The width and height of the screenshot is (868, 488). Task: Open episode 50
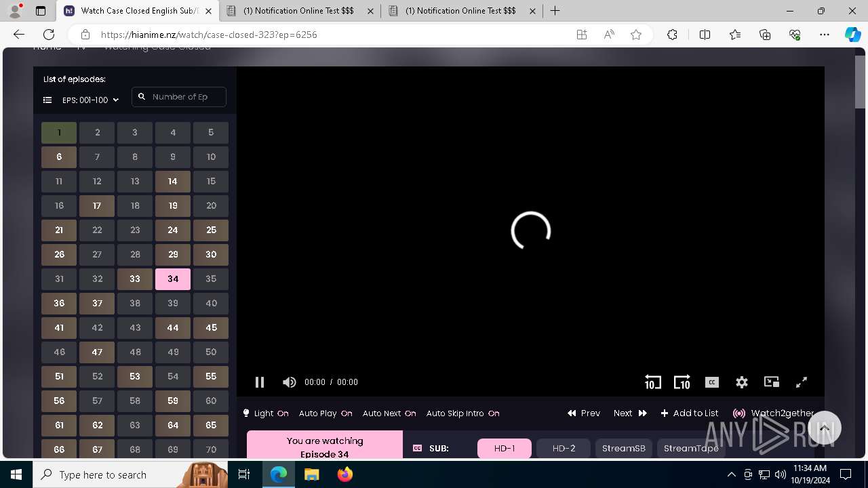211,352
